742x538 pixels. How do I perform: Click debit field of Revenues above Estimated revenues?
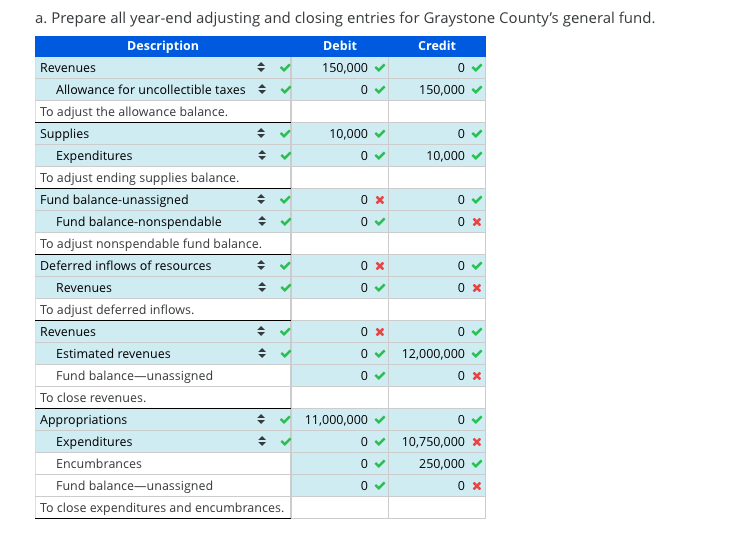(x=340, y=331)
